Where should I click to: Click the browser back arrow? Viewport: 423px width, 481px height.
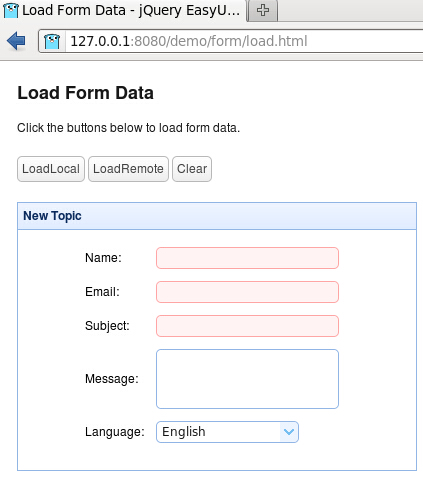click(x=16, y=41)
